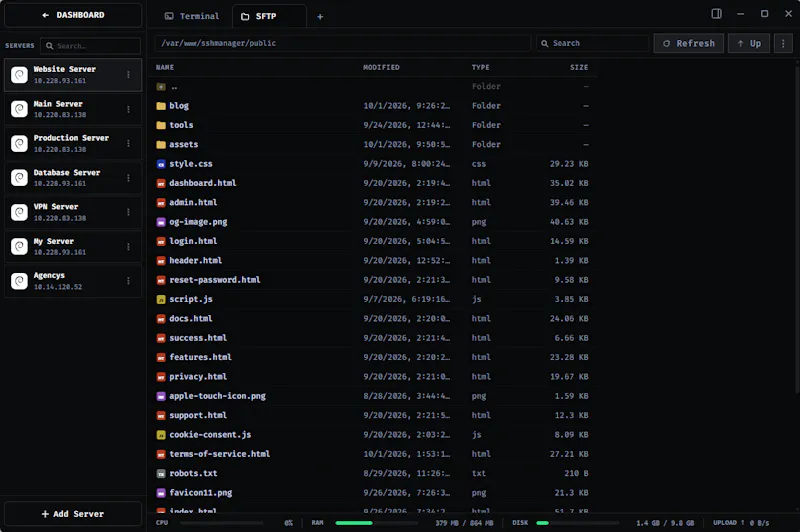800x532 pixels.
Task: Click the reset-password.html file icon
Action: (161, 280)
